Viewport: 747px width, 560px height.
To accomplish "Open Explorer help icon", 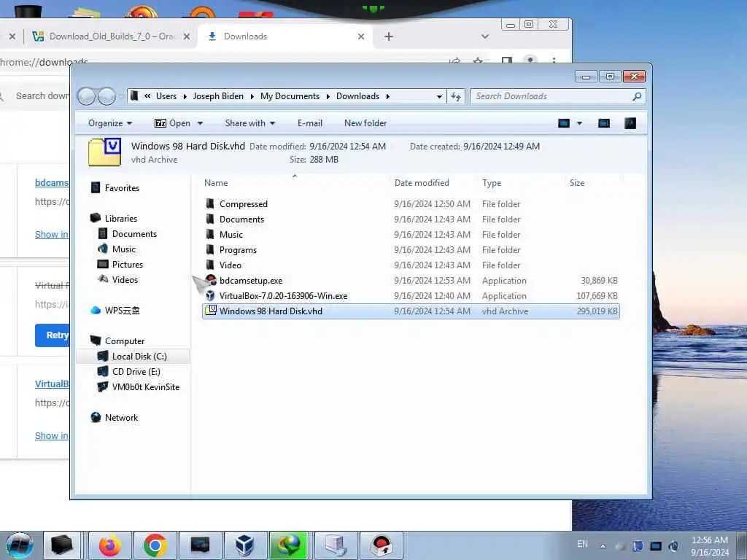I will [630, 123].
